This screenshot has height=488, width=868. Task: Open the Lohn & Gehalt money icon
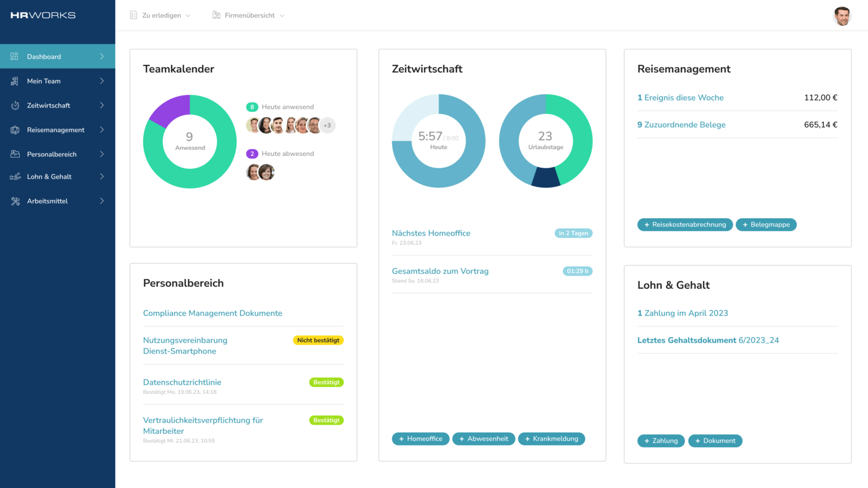tap(14, 176)
